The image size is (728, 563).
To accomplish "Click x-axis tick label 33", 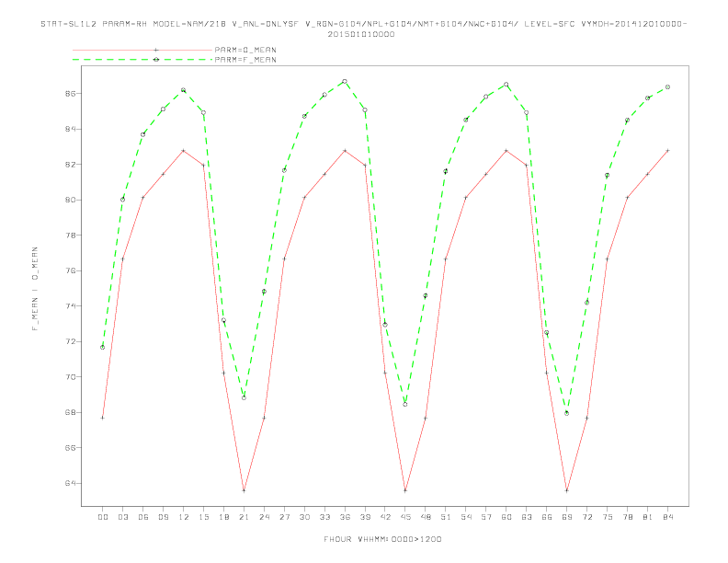I will click(x=324, y=517).
